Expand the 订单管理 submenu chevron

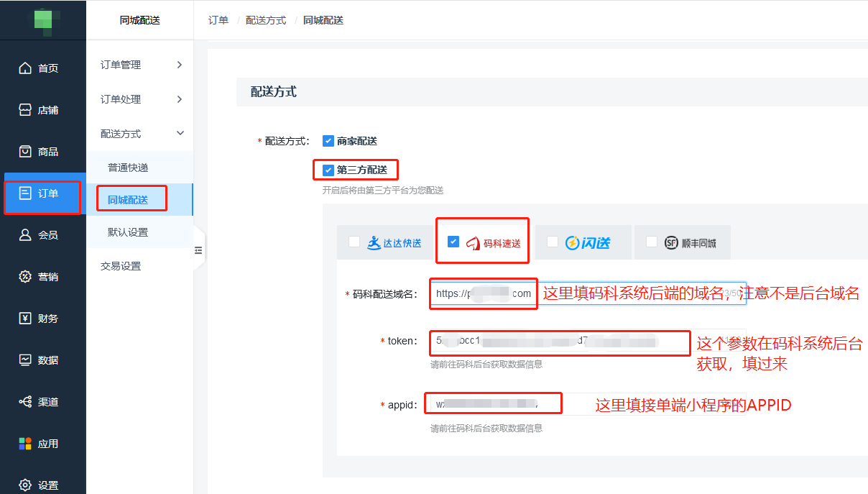pyautogui.click(x=180, y=65)
